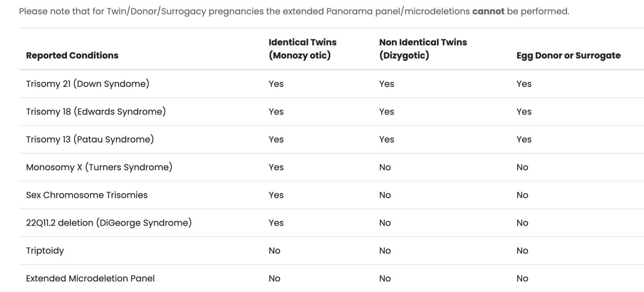The image size is (644, 292).
Task: Click the Non Identical Twins "No" for Monosomy X
Action: pos(385,167)
